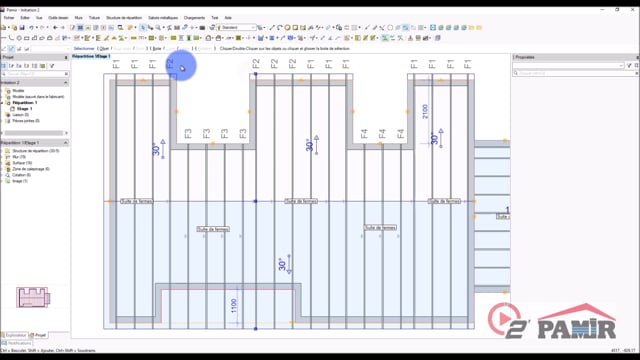
Task: Click the selection pointer tool icon
Action: coord(143,28)
